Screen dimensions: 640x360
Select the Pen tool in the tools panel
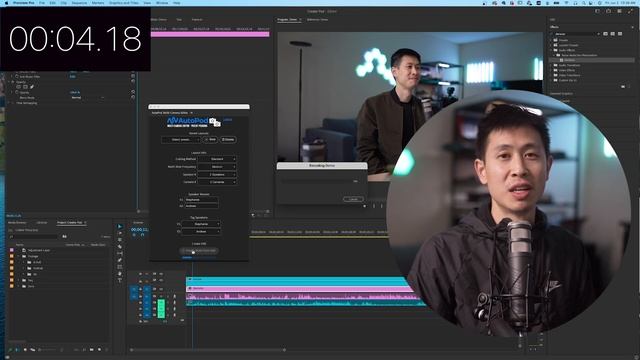coord(120,260)
